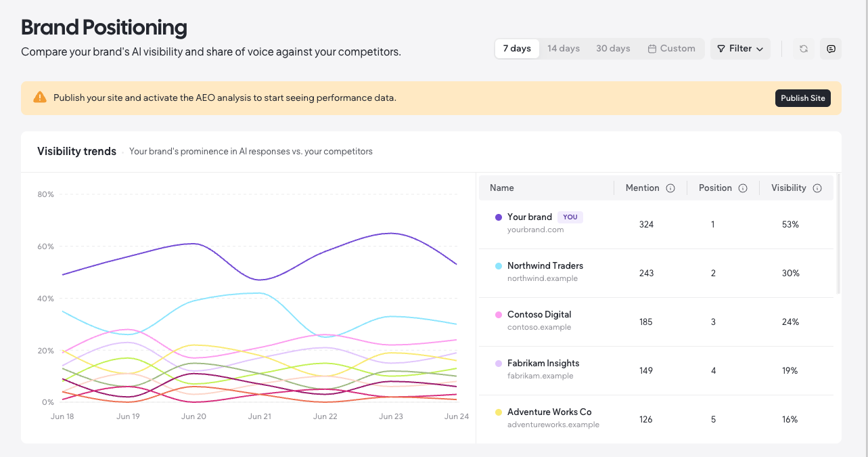Viewport: 868px width, 457px height.
Task: Click the Position column info icon
Action: coord(743,188)
